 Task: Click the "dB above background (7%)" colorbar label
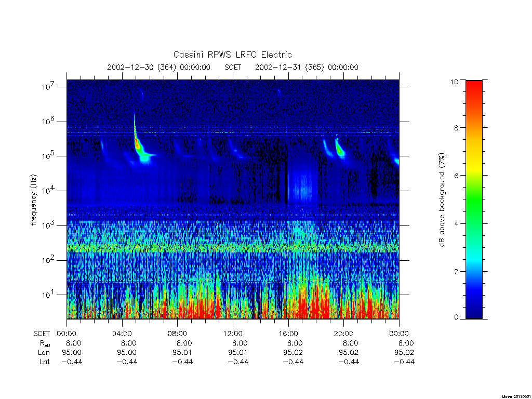tap(442, 200)
